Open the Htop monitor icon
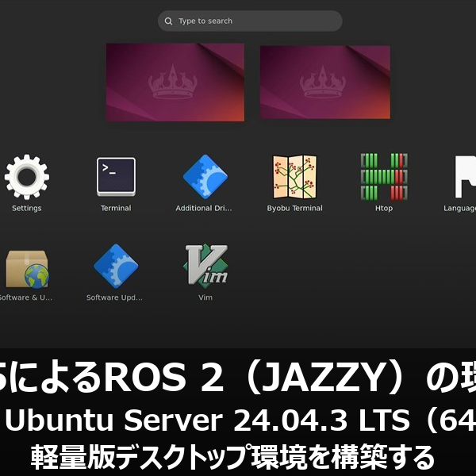Viewport: 476px width, 476px height. pyautogui.click(x=383, y=176)
